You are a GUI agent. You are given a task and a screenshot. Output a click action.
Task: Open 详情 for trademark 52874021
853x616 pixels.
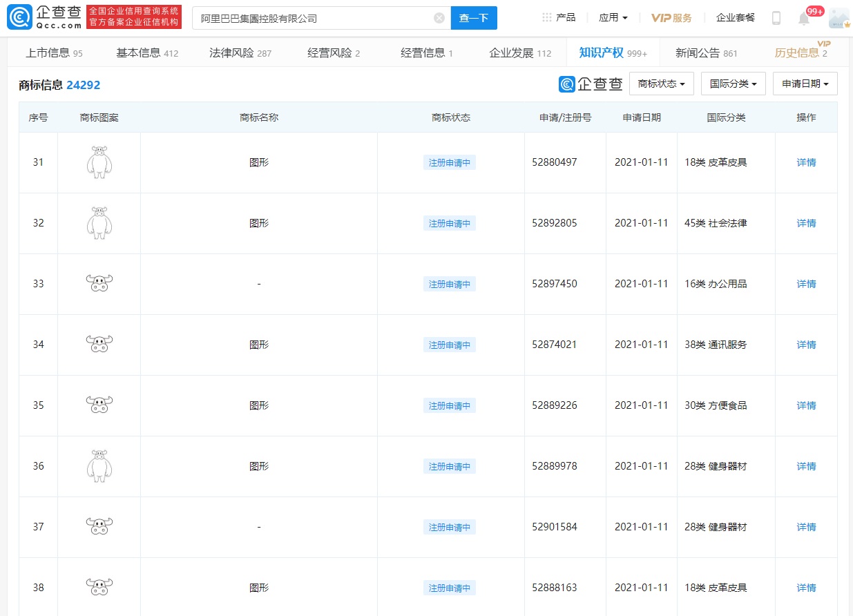click(806, 345)
